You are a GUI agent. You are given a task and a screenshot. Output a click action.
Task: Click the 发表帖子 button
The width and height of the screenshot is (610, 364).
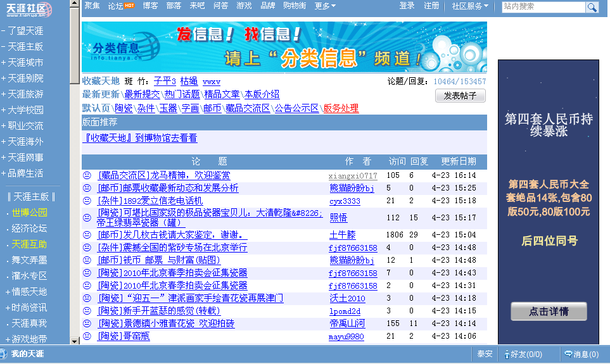click(461, 96)
